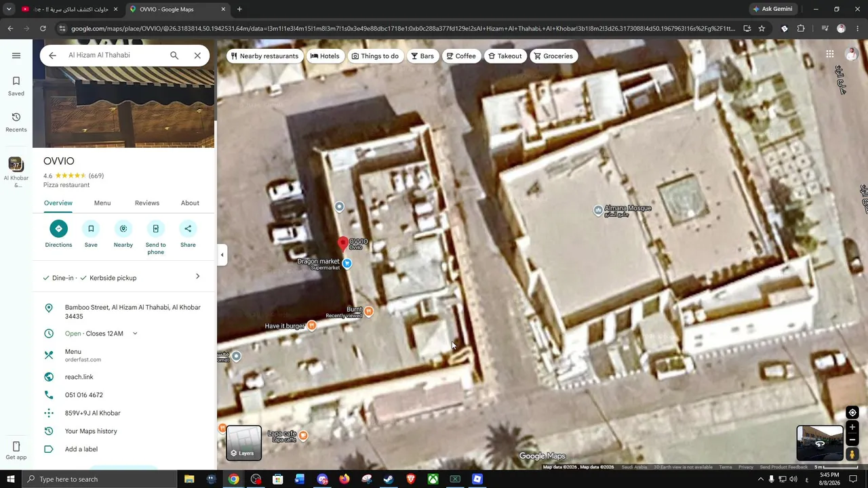Click the Send to phone icon
The height and width of the screenshot is (488, 868).
coord(155,229)
